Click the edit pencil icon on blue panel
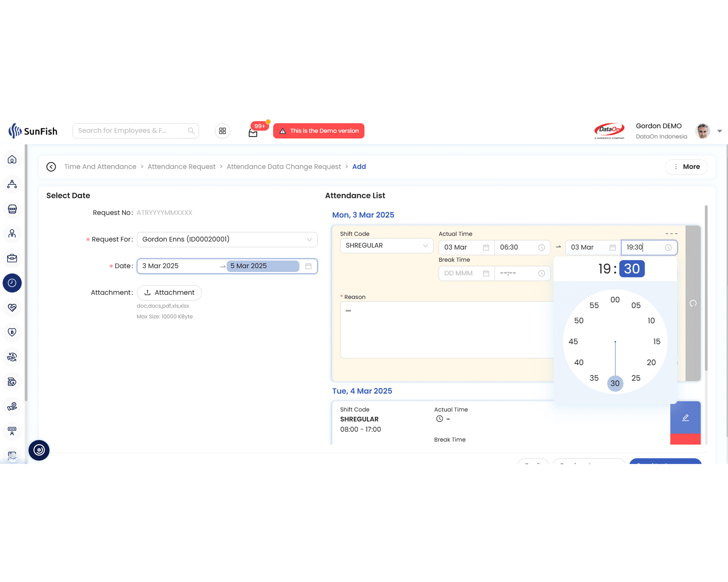728x582 pixels. point(685,417)
